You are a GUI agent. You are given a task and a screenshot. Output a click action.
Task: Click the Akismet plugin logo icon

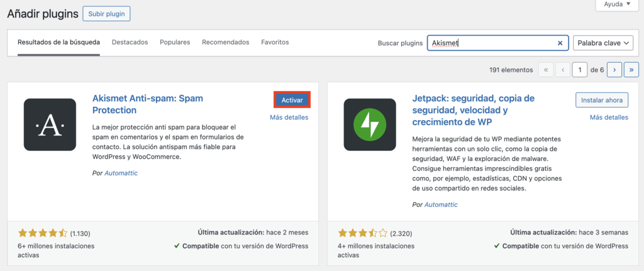tap(50, 124)
